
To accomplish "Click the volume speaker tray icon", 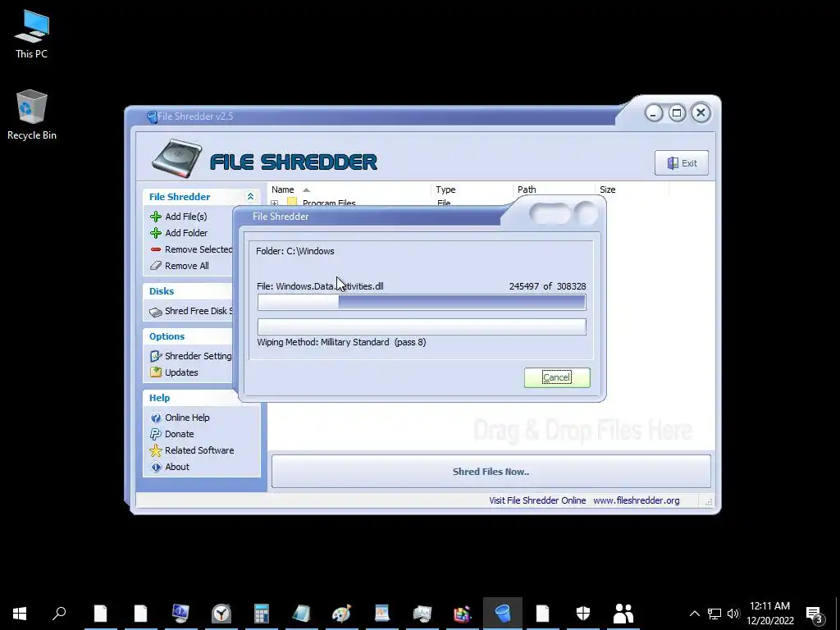I will [733, 614].
